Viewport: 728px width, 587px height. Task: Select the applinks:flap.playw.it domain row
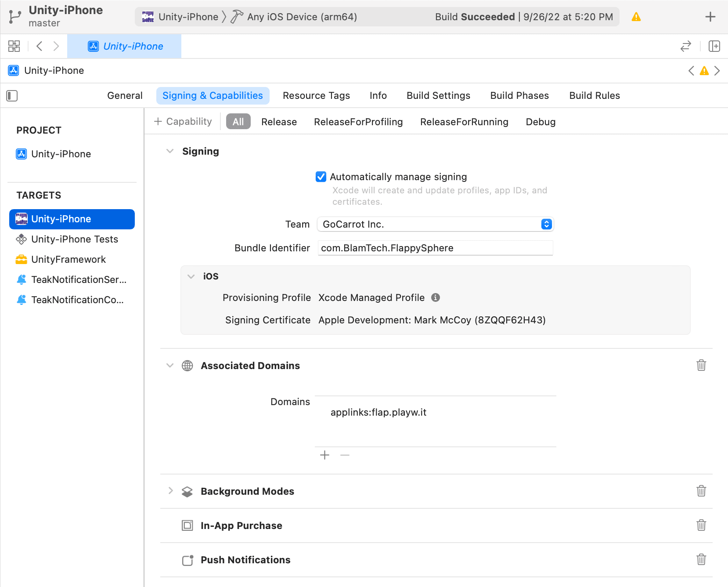click(x=436, y=412)
